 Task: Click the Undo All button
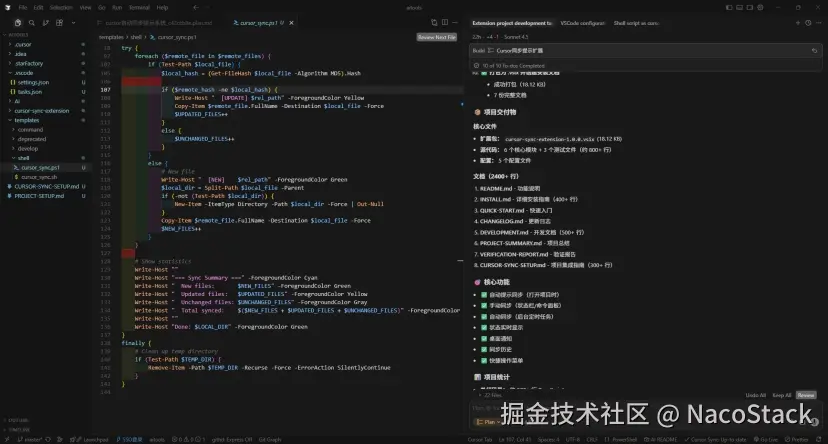(755, 395)
